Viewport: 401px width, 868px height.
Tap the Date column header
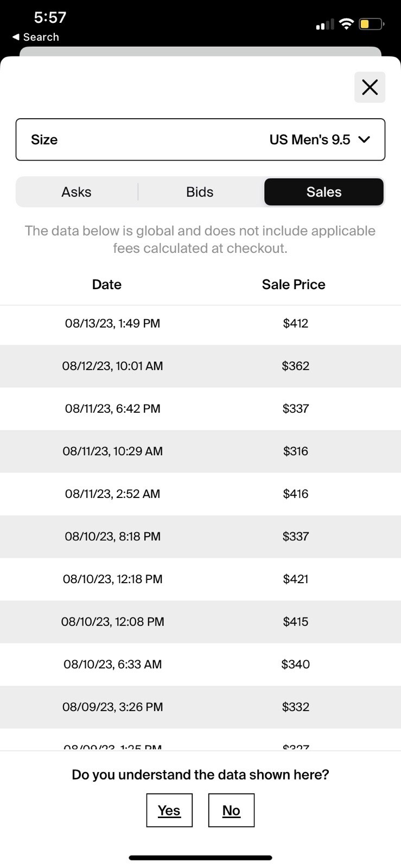click(107, 284)
